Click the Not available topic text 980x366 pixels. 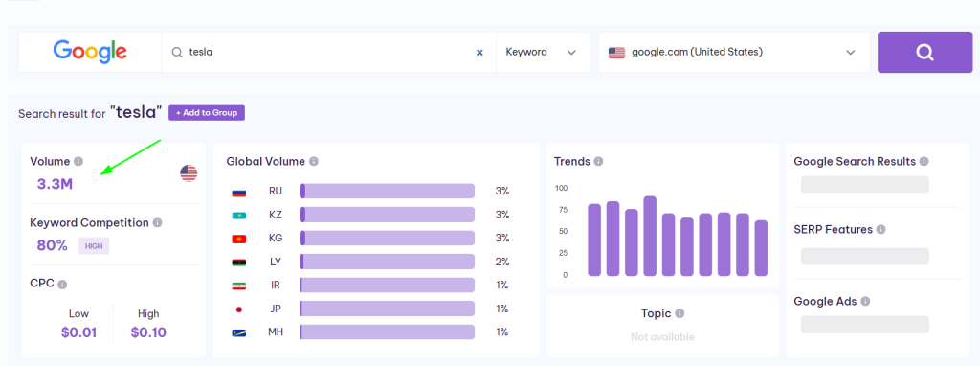[662, 337]
